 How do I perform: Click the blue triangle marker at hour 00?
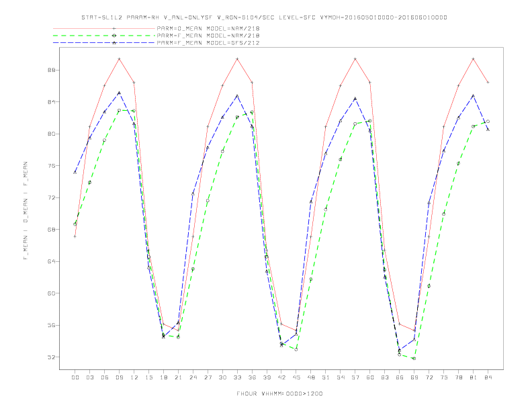click(75, 173)
